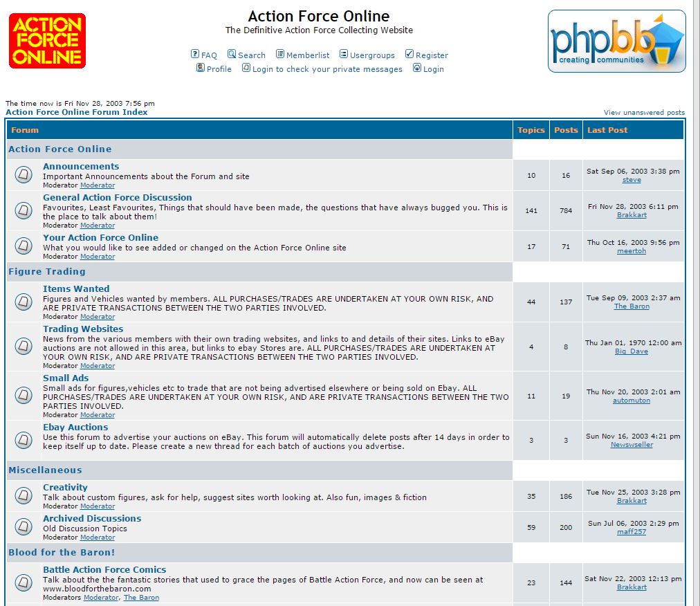Open Battle Action Force Comics forum
This screenshot has width=700, height=606.
coord(104,570)
